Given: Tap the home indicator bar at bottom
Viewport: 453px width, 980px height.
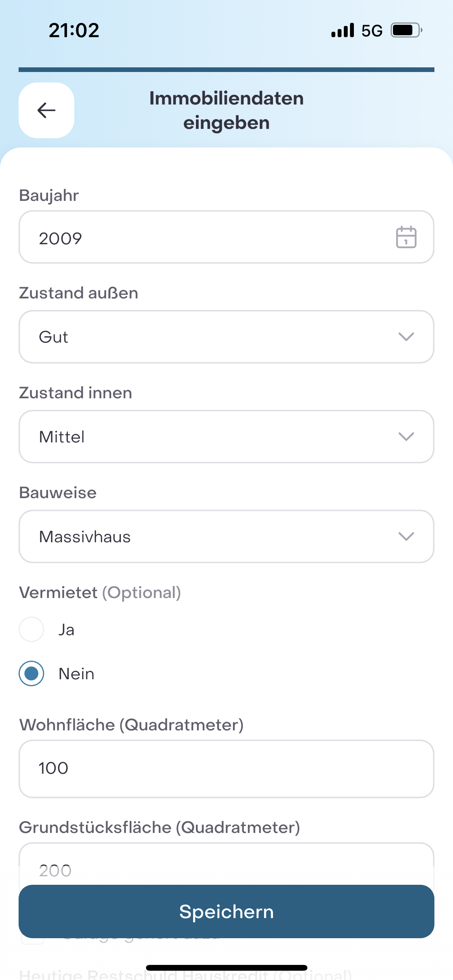Looking at the screenshot, I should click(x=226, y=968).
